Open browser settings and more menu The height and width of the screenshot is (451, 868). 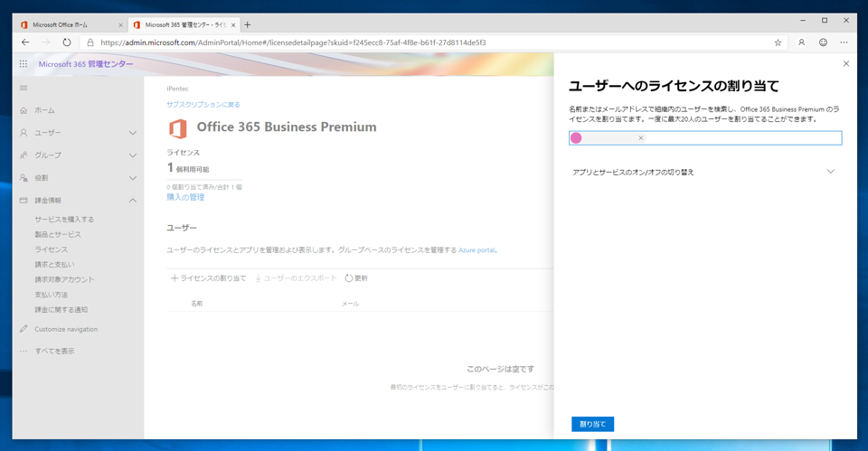[844, 42]
